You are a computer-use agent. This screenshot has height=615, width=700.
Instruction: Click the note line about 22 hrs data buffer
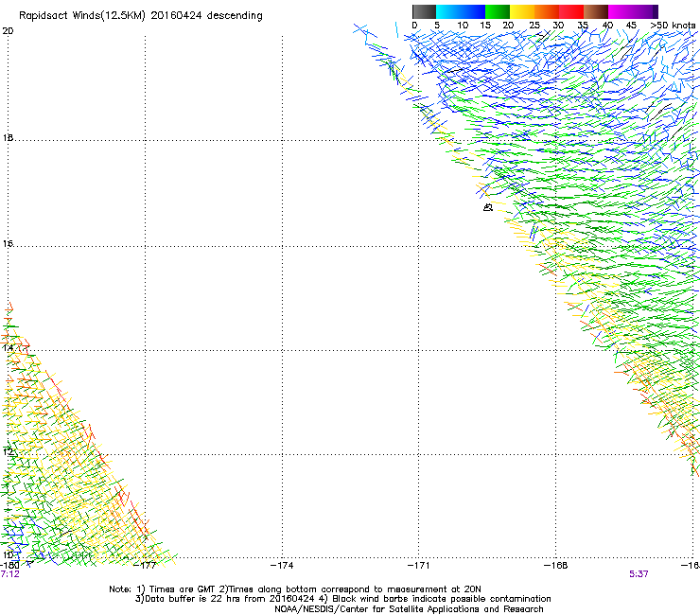(x=342, y=599)
